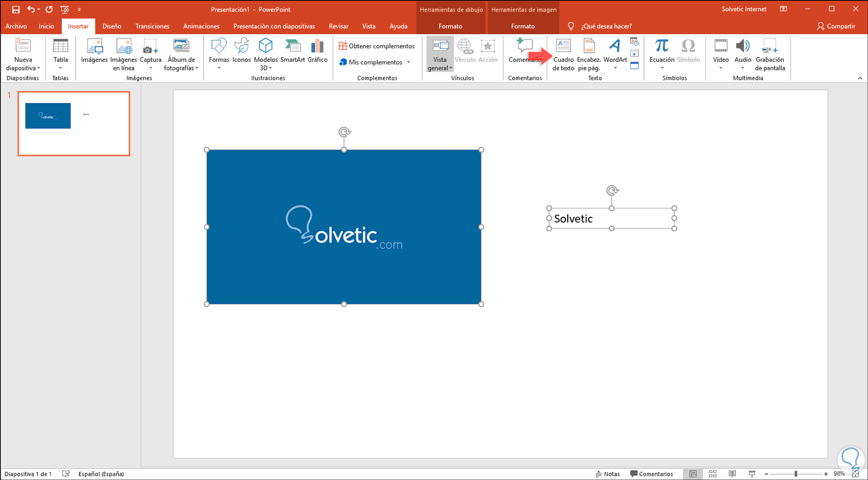Click the Compartir button
868x480 pixels.
(836, 26)
